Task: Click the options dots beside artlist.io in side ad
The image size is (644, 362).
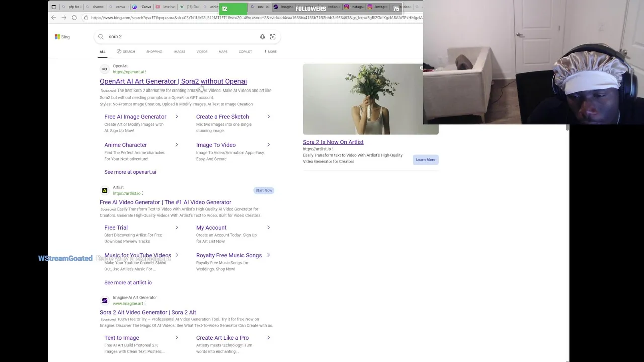Action: (333, 149)
